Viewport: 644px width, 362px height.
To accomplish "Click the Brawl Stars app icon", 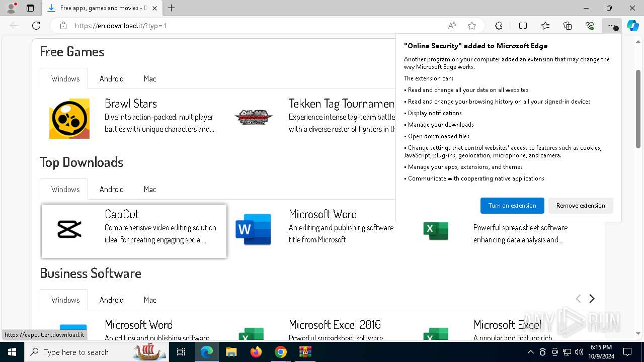I will coord(69,119).
